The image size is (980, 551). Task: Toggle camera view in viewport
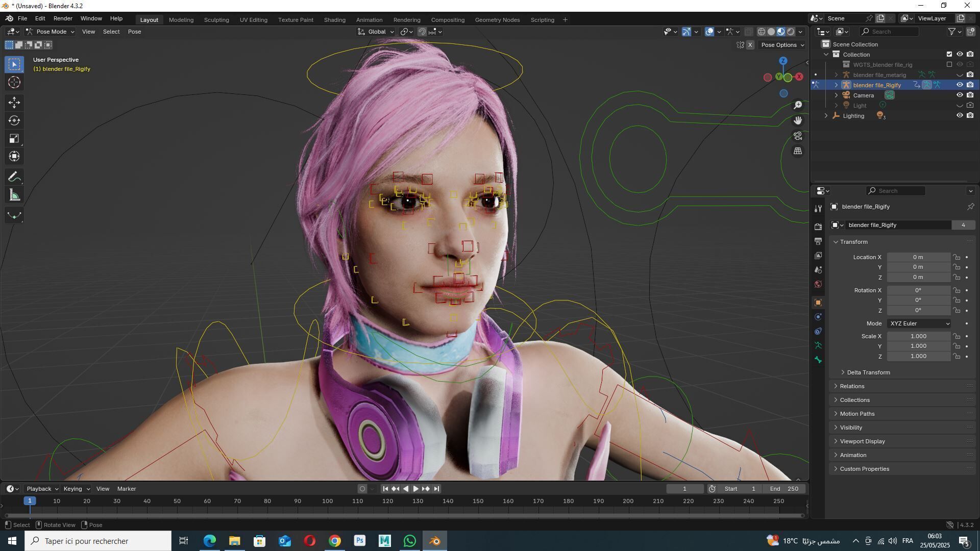[798, 136]
